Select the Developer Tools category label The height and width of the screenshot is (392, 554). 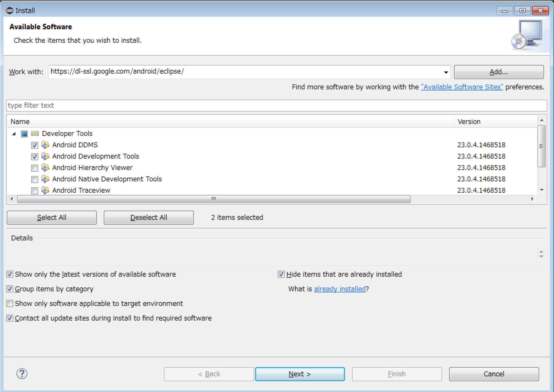click(x=67, y=133)
